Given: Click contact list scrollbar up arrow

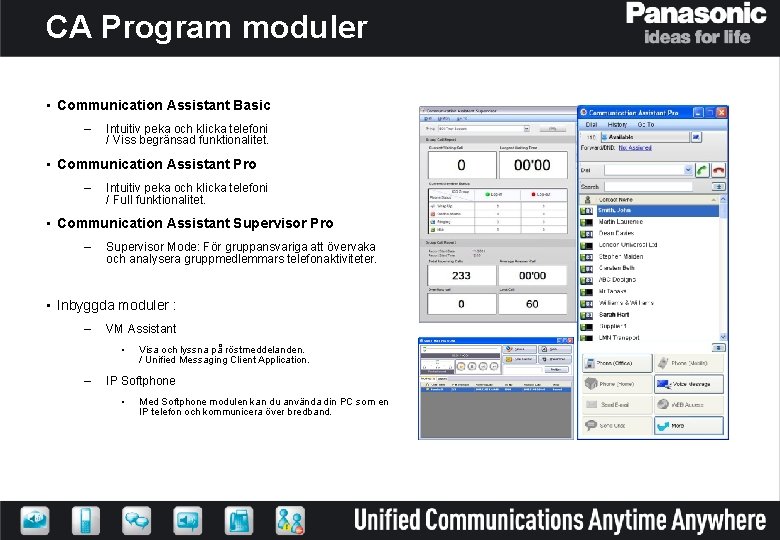Looking at the screenshot, I should click(723, 199).
